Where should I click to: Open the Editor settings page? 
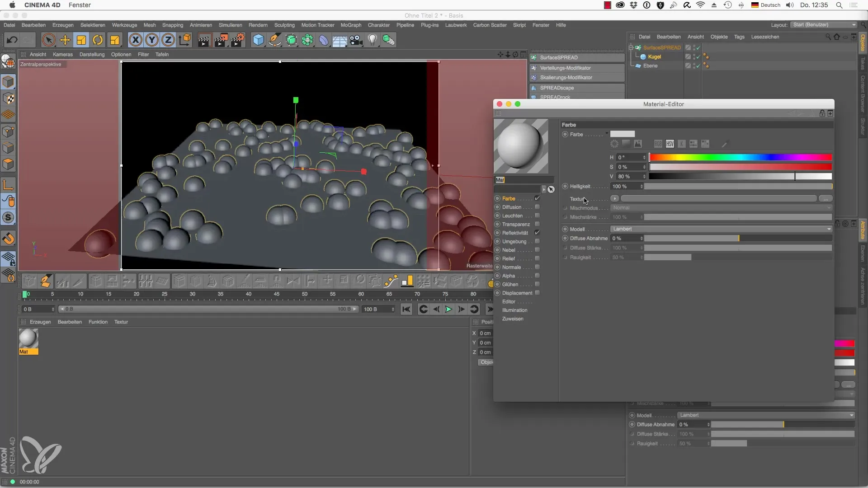click(509, 301)
